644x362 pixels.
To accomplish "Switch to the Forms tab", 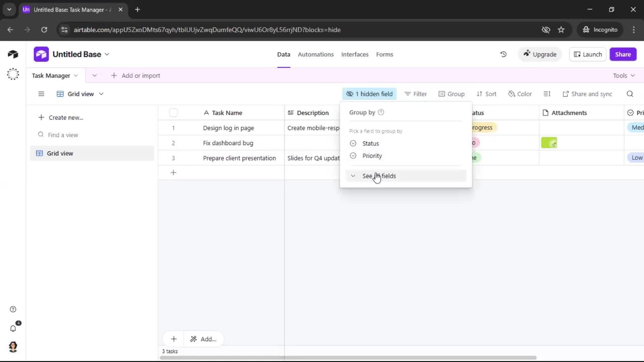I will pyautogui.click(x=384, y=54).
